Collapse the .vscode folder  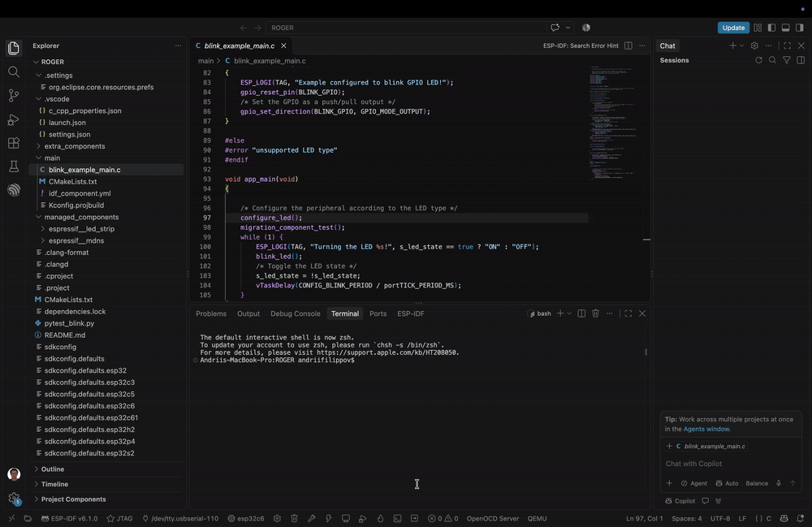(x=57, y=99)
